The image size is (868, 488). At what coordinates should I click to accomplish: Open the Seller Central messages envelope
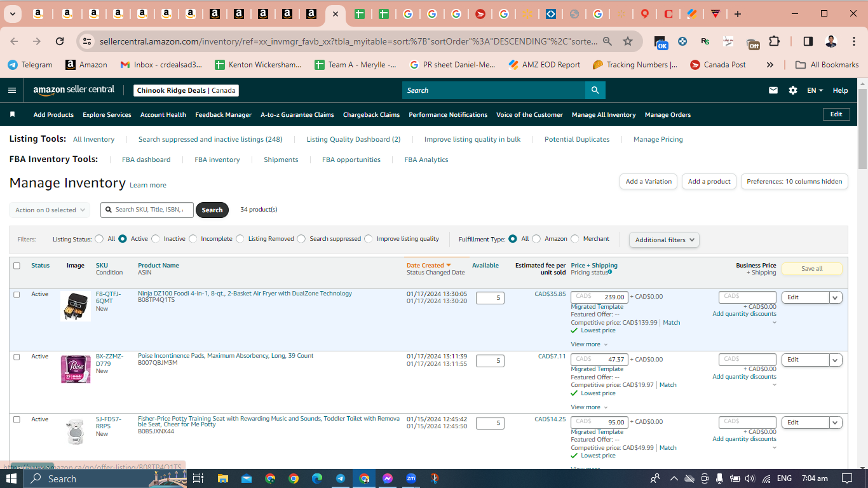(773, 90)
